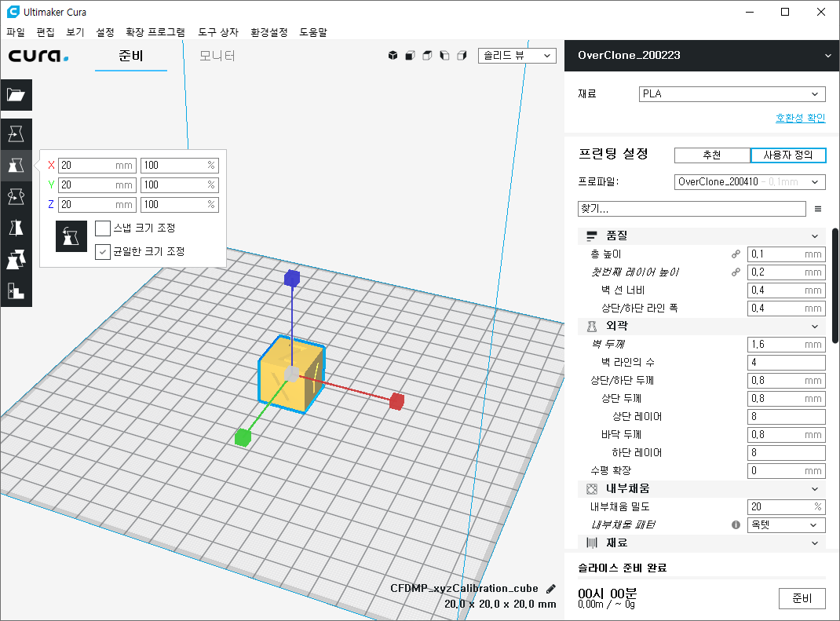
Task: Switch camera to left side view icon
Action: point(444,55)
